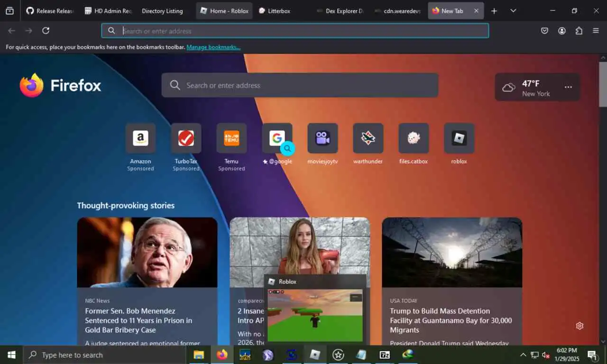Focus the URL address bar
607x364 pixels.
click(295, 31)
